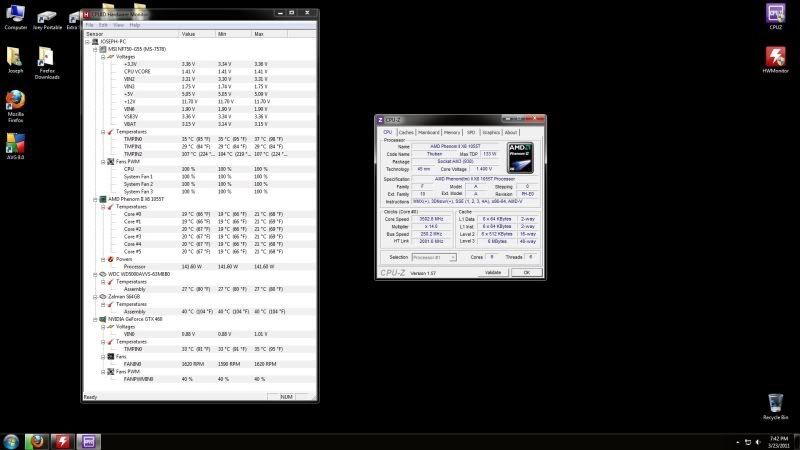Click the AMD Phenom II logo in CPU-Z
The image size is (800, 450).
(520, 158)
